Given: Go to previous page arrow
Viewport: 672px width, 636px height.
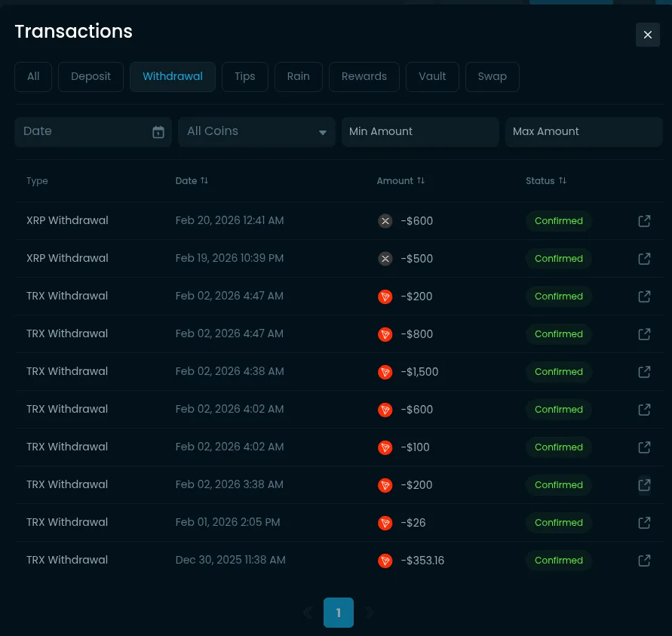Looking at the screenshot, I should [x=308, y=613].
